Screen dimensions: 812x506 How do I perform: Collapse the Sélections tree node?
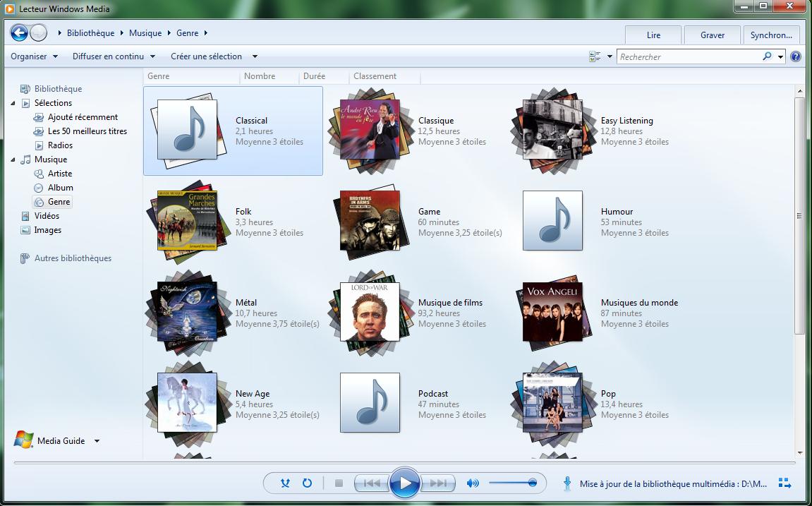coord(13,103)
